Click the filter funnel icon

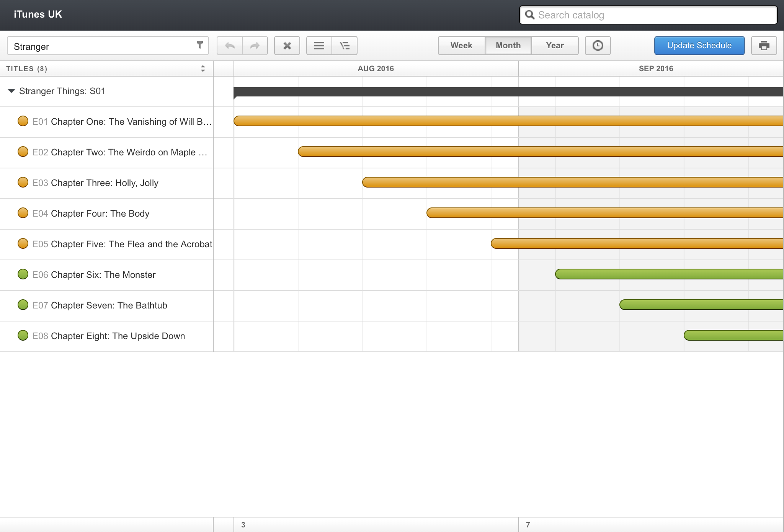click(x=199, y=45)
